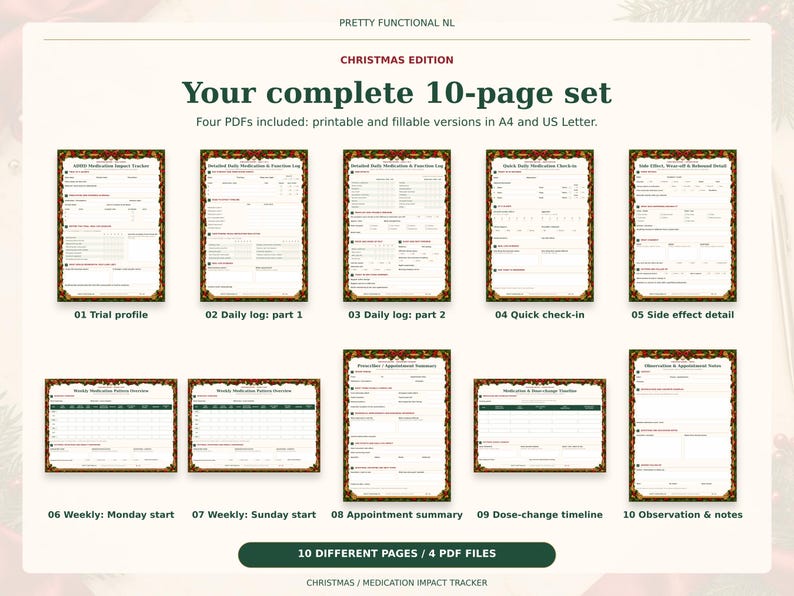This screenshot has height=596, width=794.
Task: Click the '04 Quick check-in' caption
Action: [540, 314]
